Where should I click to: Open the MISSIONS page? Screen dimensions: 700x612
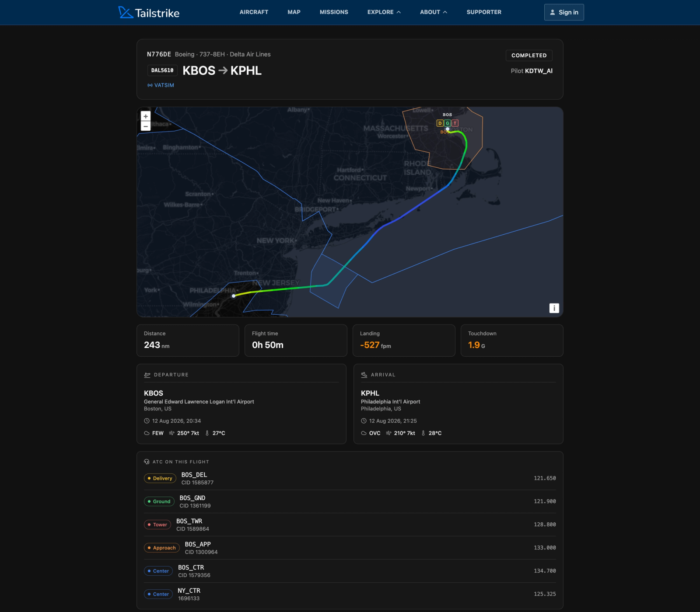[334, 12]
